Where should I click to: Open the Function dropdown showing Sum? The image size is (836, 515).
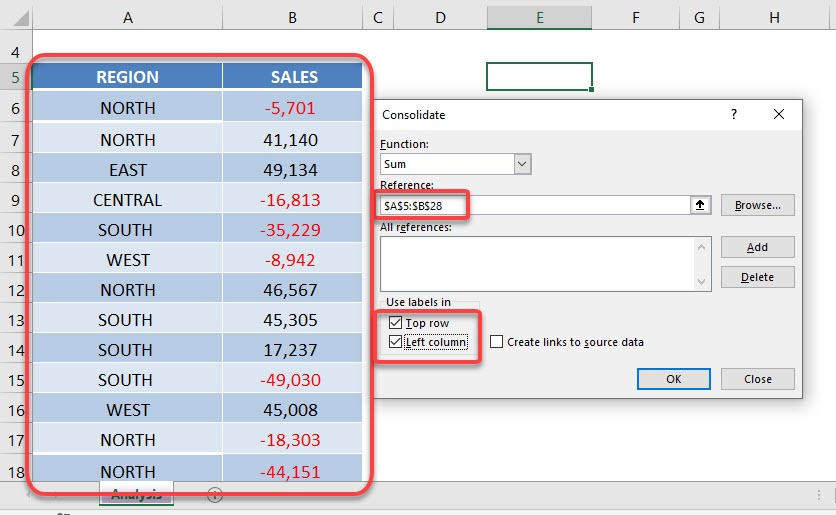tap(522, 164)
